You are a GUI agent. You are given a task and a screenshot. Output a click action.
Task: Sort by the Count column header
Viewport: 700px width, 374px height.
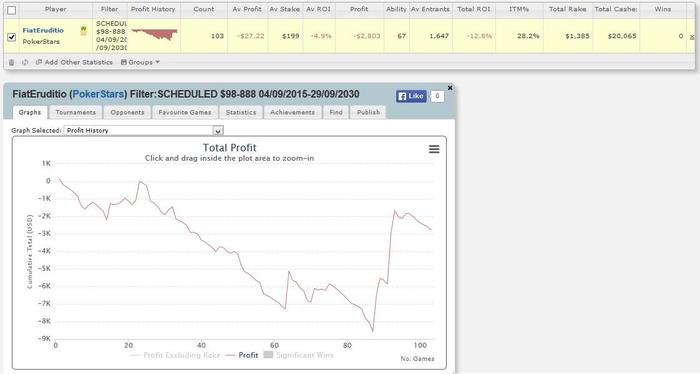click(204, 9)
